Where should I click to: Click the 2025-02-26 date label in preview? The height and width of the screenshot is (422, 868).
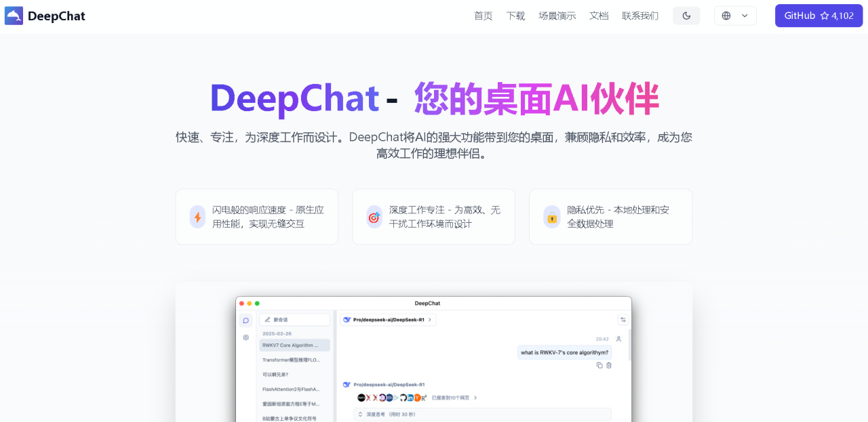coord(277,333)
